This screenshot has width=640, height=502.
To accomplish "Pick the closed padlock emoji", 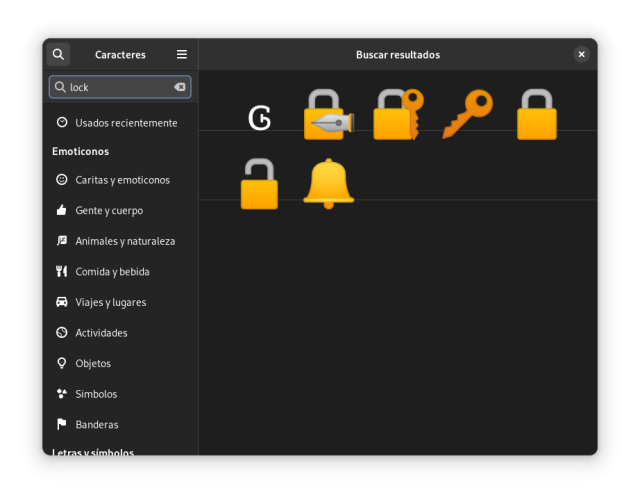I will point(537,115).
